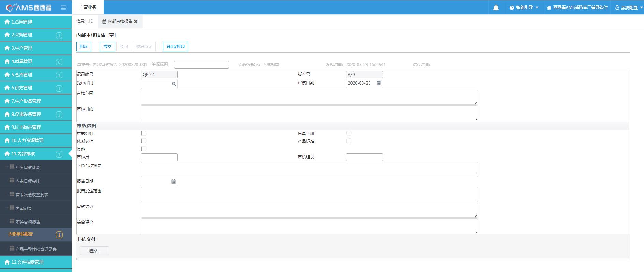Click the 审核结论 text area
The image size is (644, 272).
pyautogui.click(x=309, y=210)
